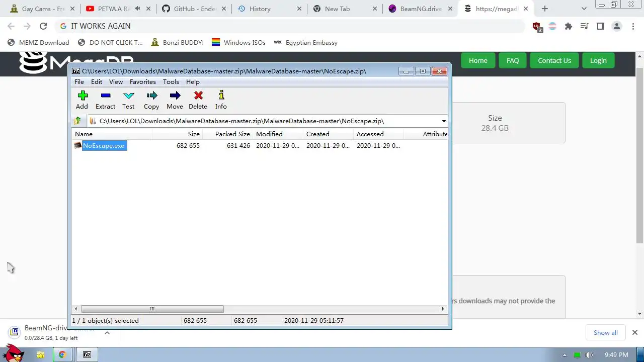Open the MEMZ Download bookmark
The height and width of the screenshot is (362, 644).
[x=38, y=42]
